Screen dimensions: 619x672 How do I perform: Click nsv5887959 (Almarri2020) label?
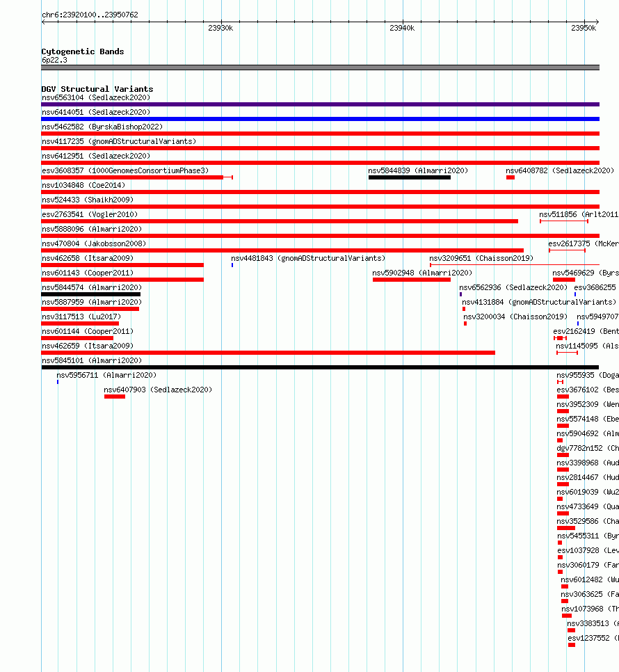click(92, 302)
